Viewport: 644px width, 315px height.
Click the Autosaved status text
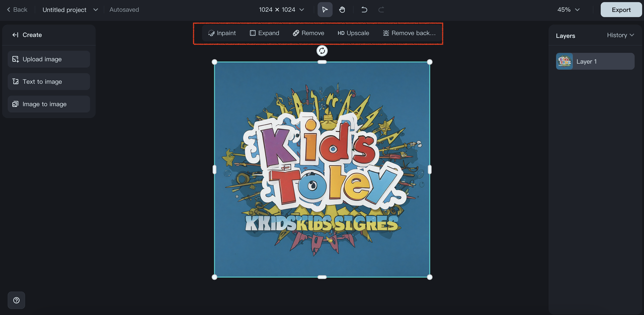point(124,10)
